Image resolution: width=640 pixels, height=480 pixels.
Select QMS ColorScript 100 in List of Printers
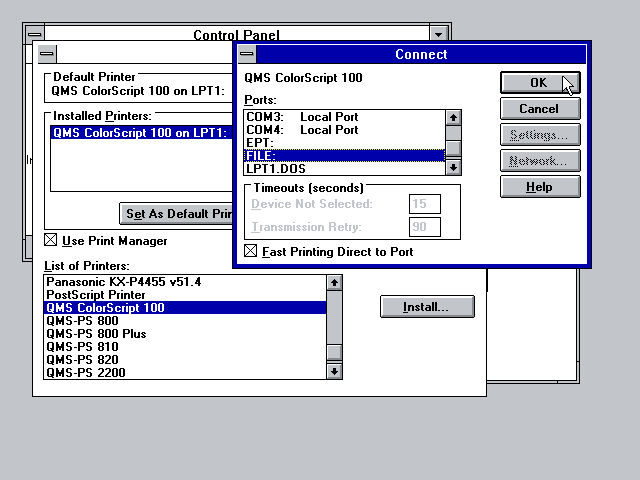click(185, 308)
